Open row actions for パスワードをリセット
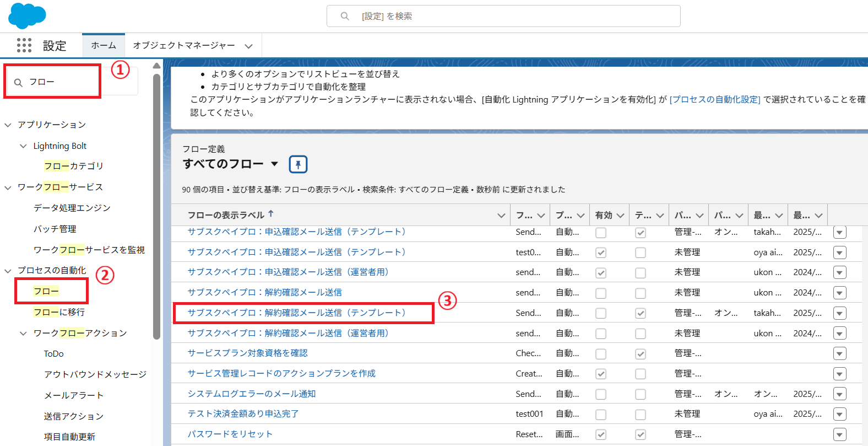Screen dimensions: 868x446 (x=839, y=434)
